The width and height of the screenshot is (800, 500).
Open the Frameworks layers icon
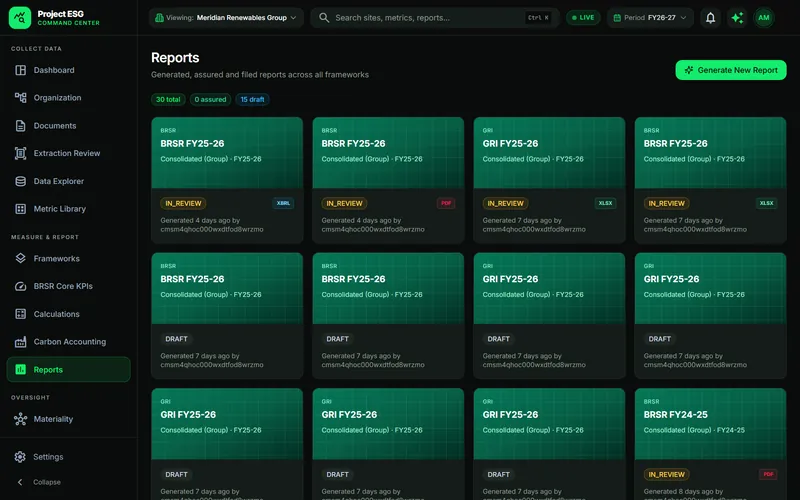[20, 258]
